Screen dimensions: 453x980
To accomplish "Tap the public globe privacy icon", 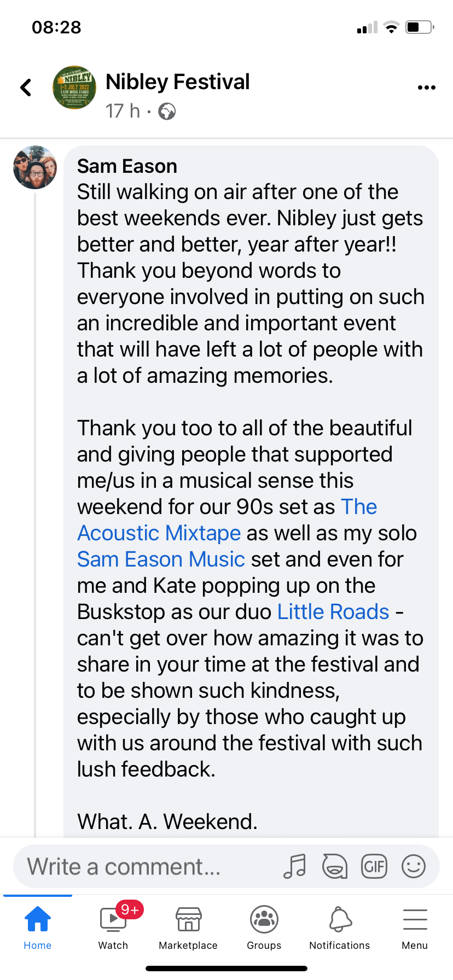I will tap(167, 112).
